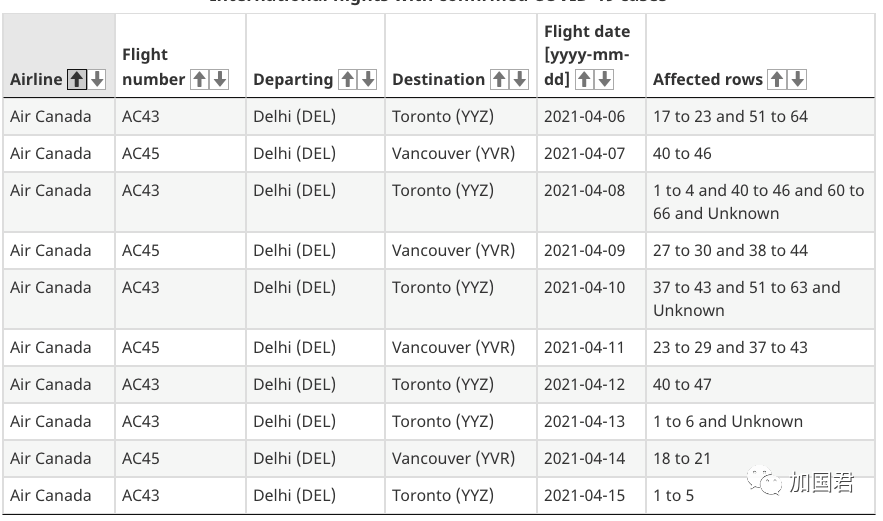
Task: Click the '18 to 21' affected rows cell
Action: (761, 458)
